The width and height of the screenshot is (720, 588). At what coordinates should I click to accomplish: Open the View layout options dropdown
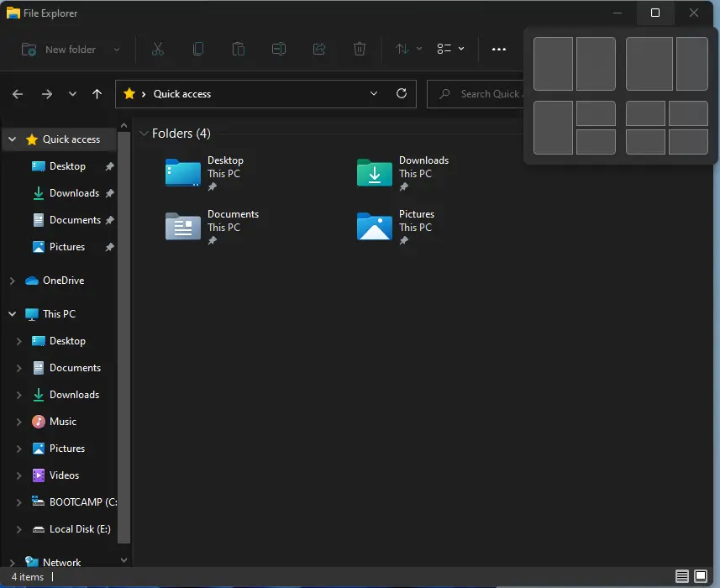[450, 49]
